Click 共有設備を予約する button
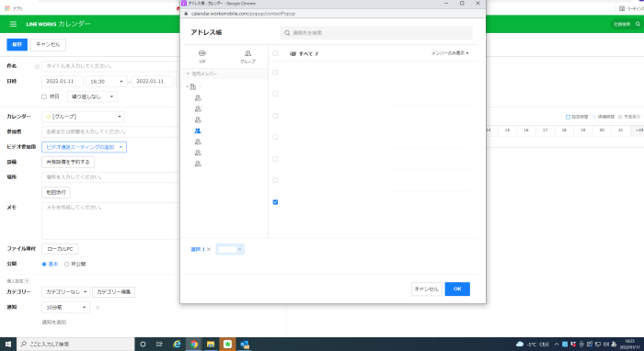 pos(68,163)
